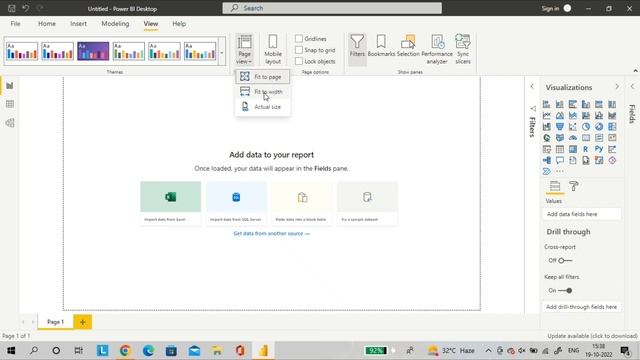Open the Fields well tab icon
The height and width of the screenshot is (360, 640).
(555, 186)
